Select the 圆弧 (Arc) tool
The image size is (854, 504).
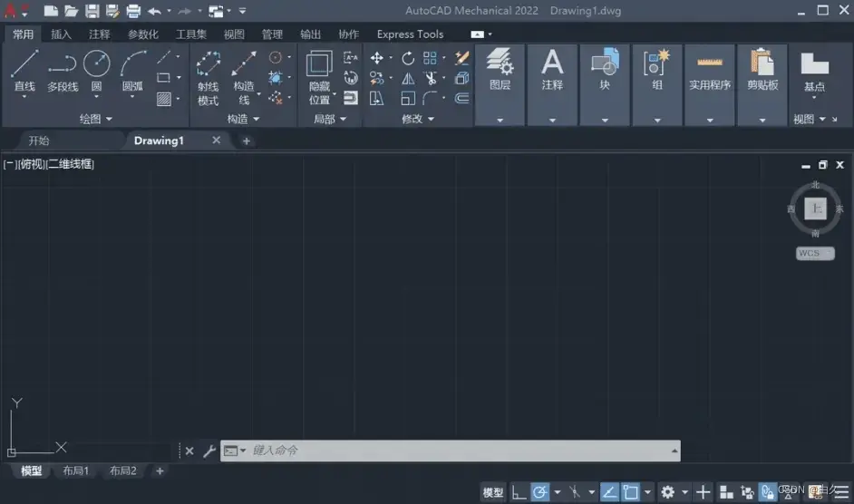tap(133, 72)
